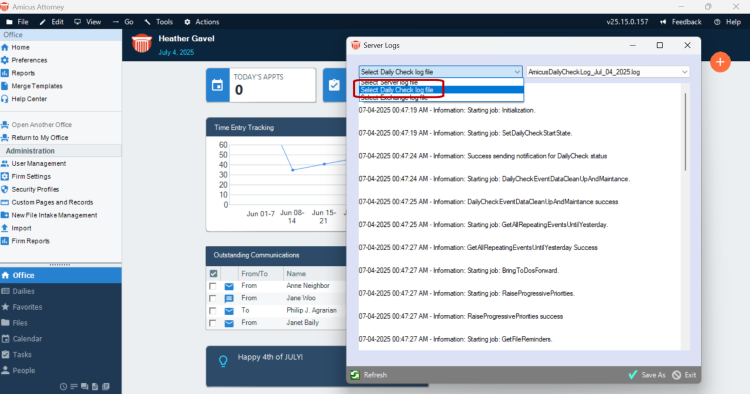Switch to the Favorites module
The width and height of the screenshot is (750, 394).
point(61,307)
